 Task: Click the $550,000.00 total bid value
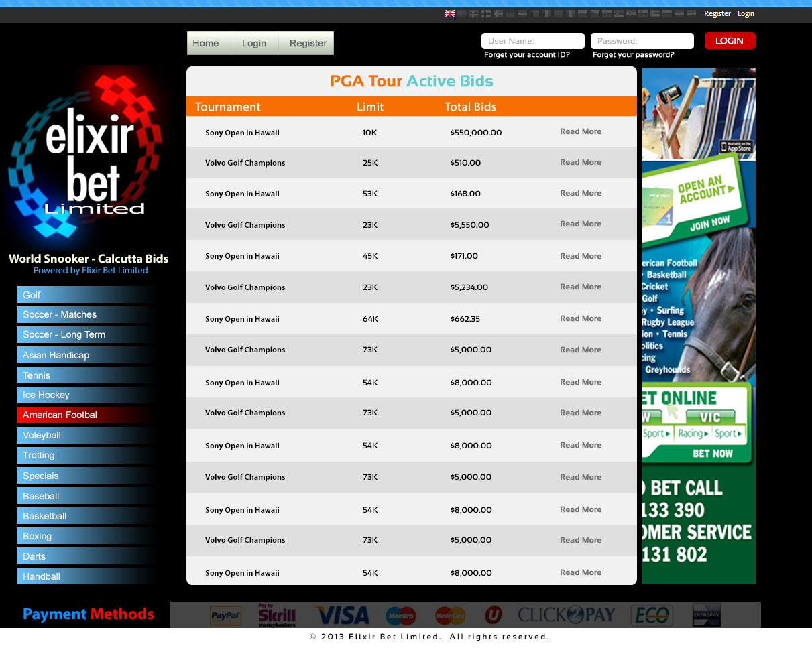coord(476,133)
